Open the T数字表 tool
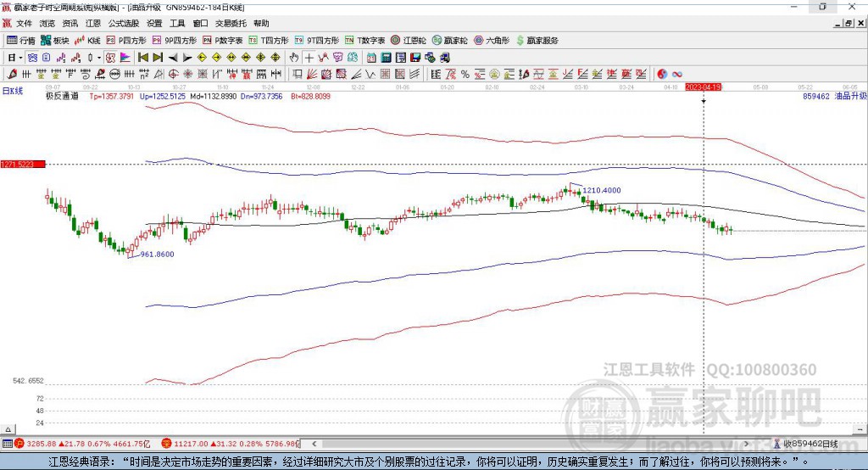 364,41
